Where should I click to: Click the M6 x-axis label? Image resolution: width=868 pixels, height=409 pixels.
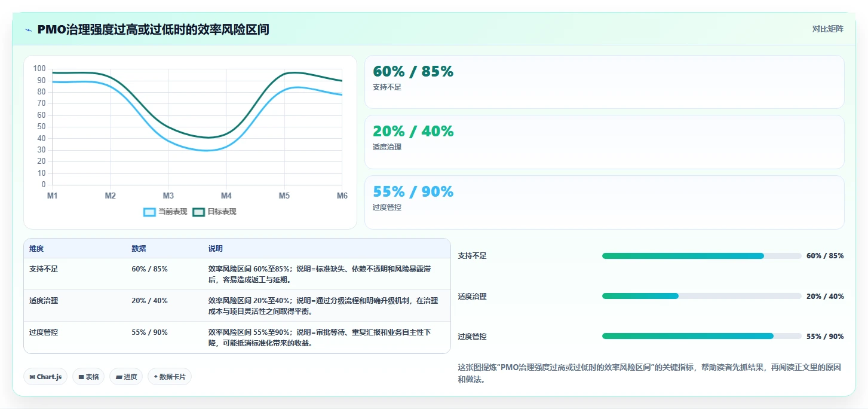(342, 196)
